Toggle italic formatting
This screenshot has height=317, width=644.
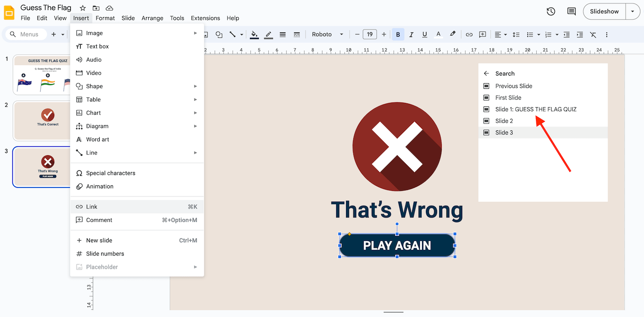[x=411, y=34]
